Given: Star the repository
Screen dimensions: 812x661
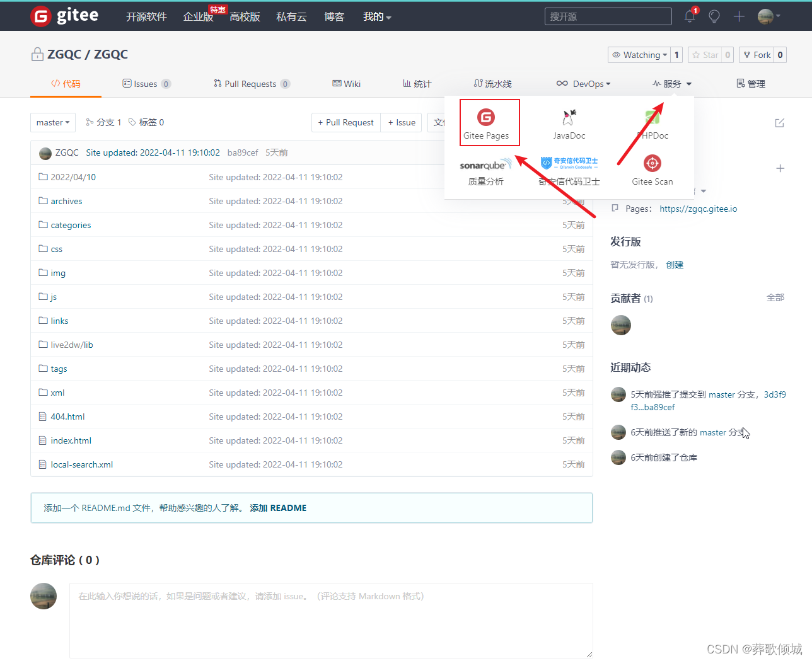Looking at the screenshot, I should click(705, 55).
